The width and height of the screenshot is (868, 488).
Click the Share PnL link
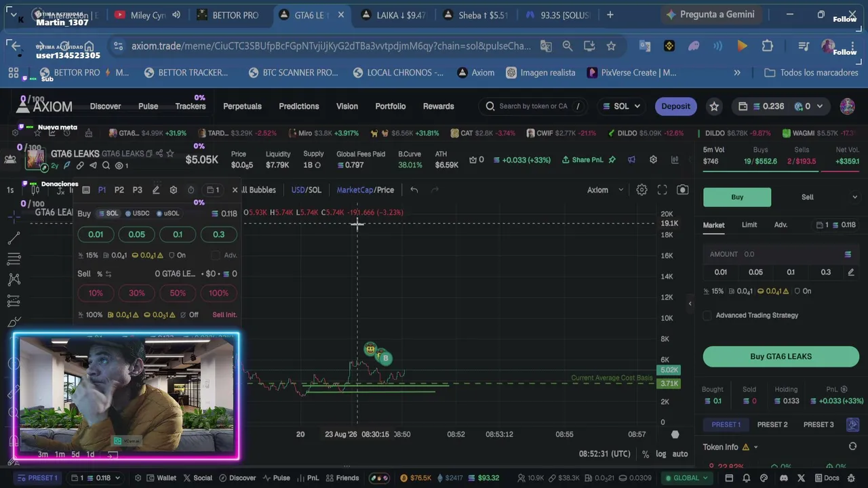click(582, 160)
